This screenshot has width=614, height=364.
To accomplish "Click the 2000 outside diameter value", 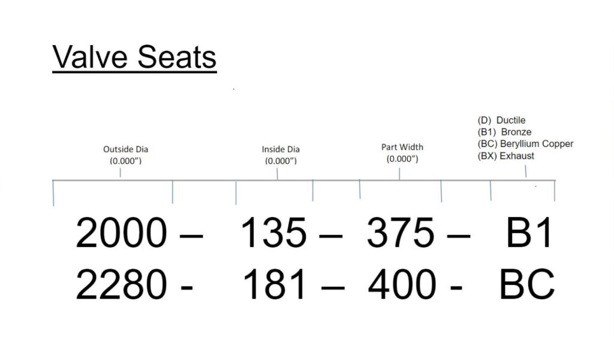I will [x=121, y=234].
